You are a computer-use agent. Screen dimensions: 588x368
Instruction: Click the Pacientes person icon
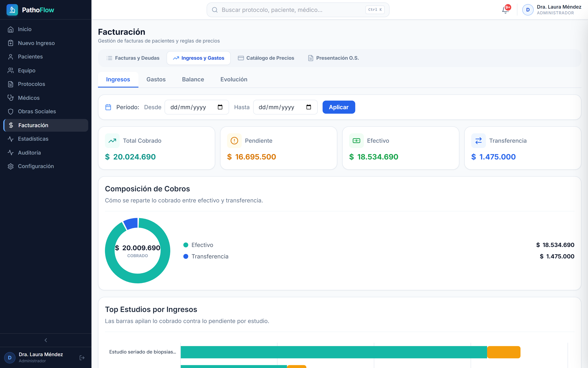coord(10,57)
